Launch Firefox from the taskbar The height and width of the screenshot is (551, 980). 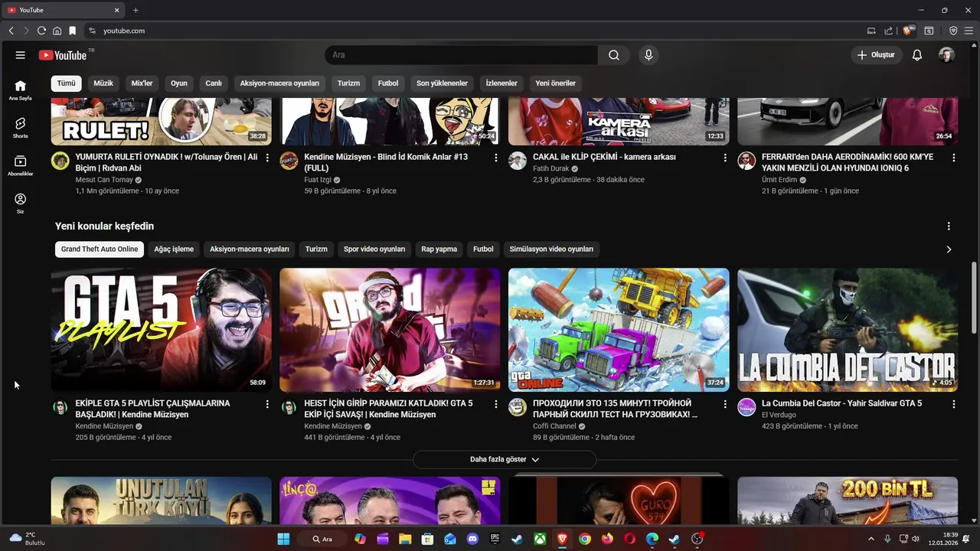607,539
